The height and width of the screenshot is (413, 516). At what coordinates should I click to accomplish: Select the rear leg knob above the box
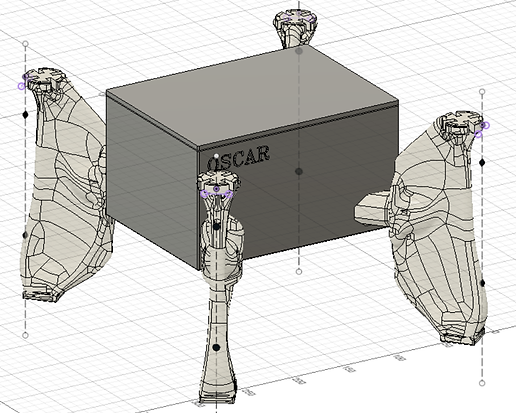pyautogui.click(x=294, y=28)
